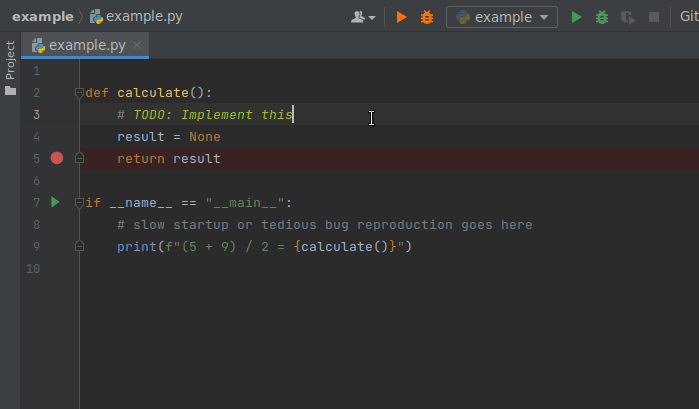Debug 'example' with the green bug icon

pyautogui.click(x=602, y=17)
